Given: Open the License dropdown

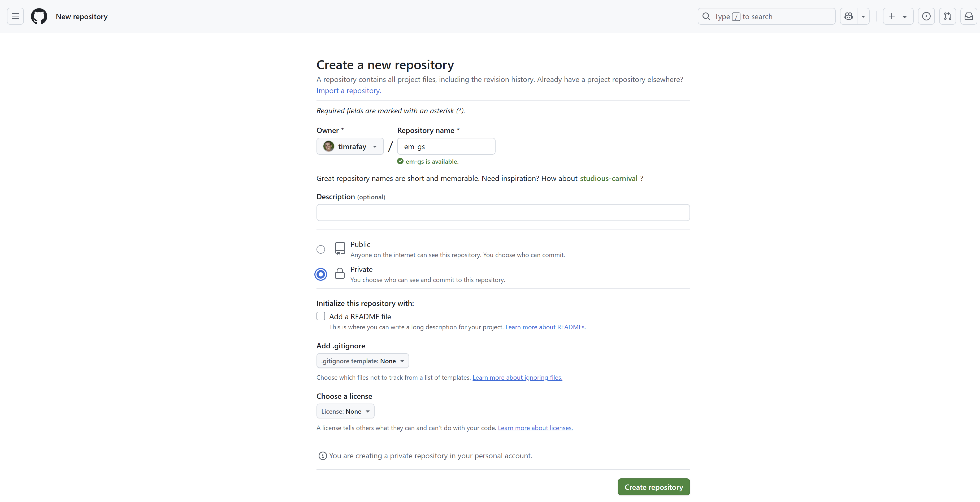Looking at the screenshot, I should [345, 411].
